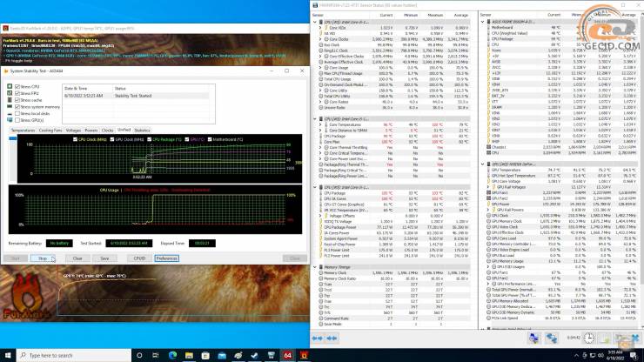The image size is (644, 362).
Task: Switch to the Clocks tab
Action: 107,130
